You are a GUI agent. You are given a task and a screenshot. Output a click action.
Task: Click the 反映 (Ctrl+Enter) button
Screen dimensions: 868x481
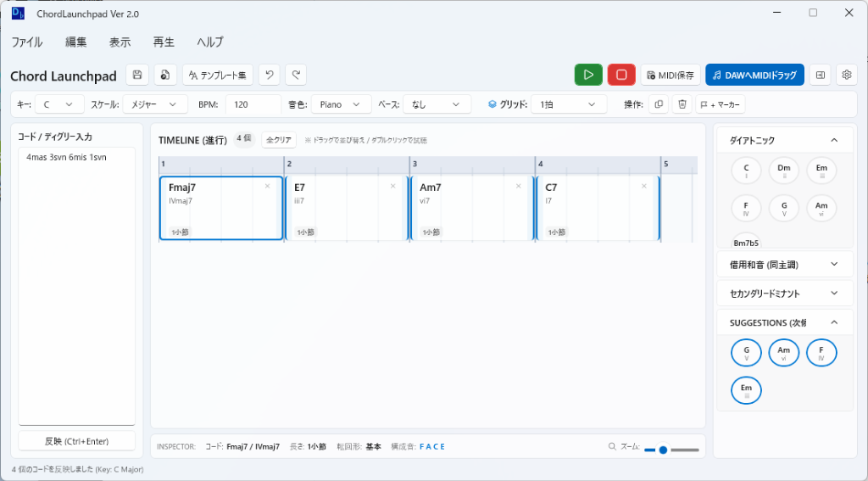pos(76,441)
